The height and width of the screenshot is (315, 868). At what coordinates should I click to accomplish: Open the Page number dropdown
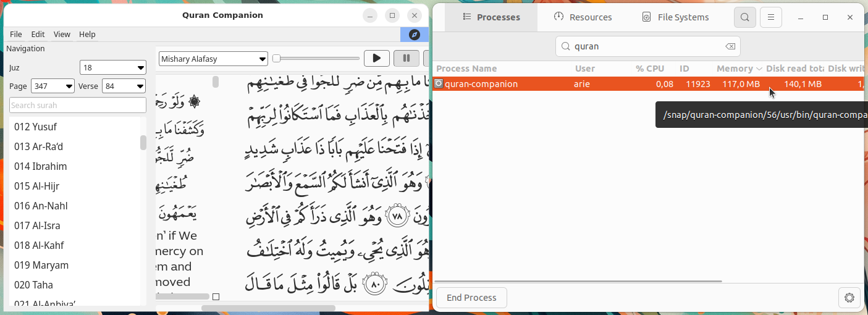[51, 86]
